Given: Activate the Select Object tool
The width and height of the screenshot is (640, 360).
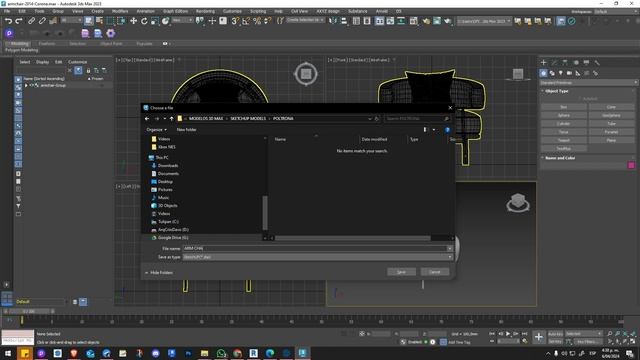Looking at the screenshot, I should [89, 21].
